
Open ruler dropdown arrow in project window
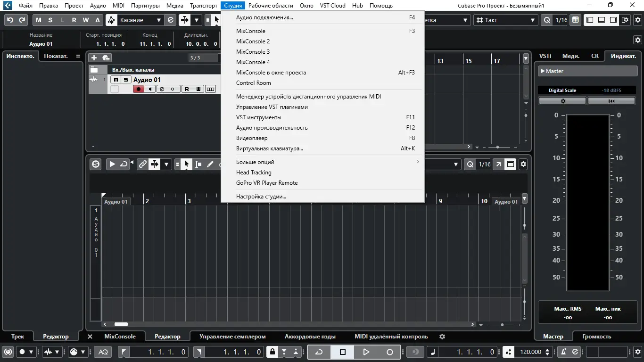(526, 58)
